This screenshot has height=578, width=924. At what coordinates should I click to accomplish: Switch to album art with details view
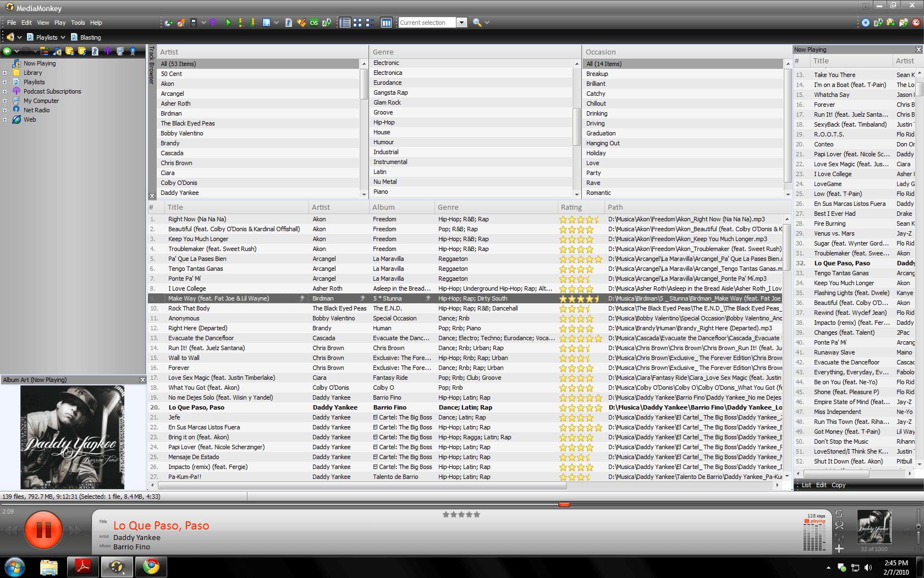click(x=370, y=23)
